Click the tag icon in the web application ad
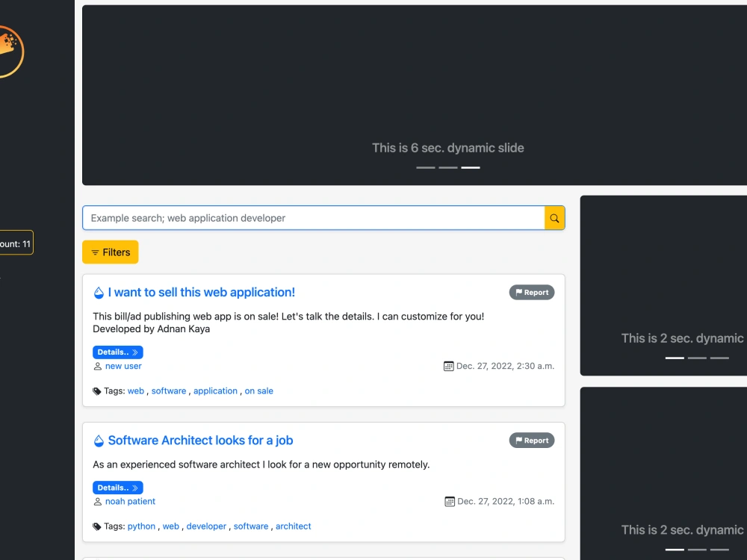 point(96,391)
